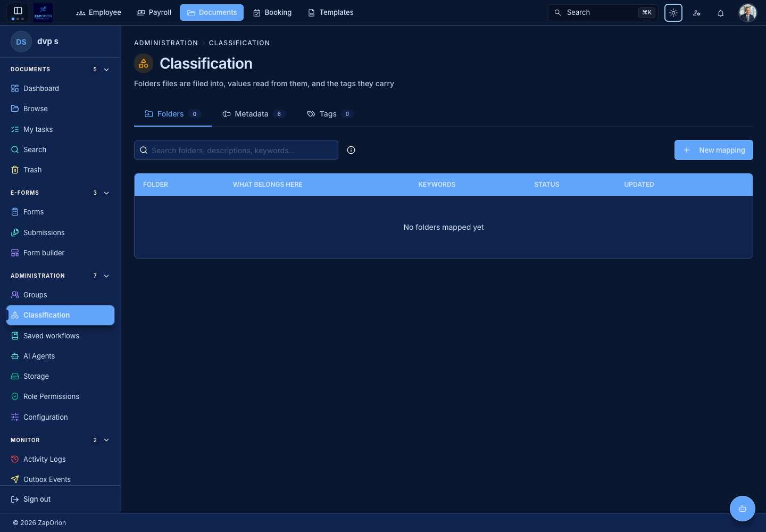Open the chat assistant bot button

pos(743,509)
